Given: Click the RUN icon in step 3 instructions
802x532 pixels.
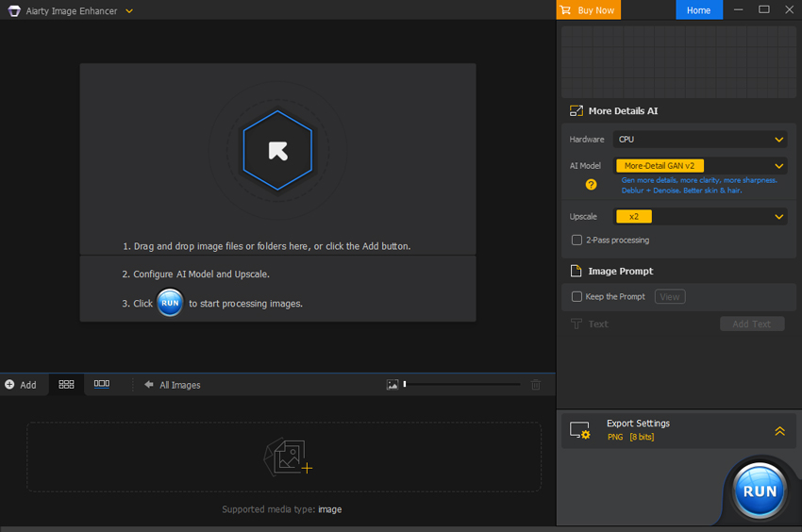Looking at the screenshot, I should click(170, 303).
